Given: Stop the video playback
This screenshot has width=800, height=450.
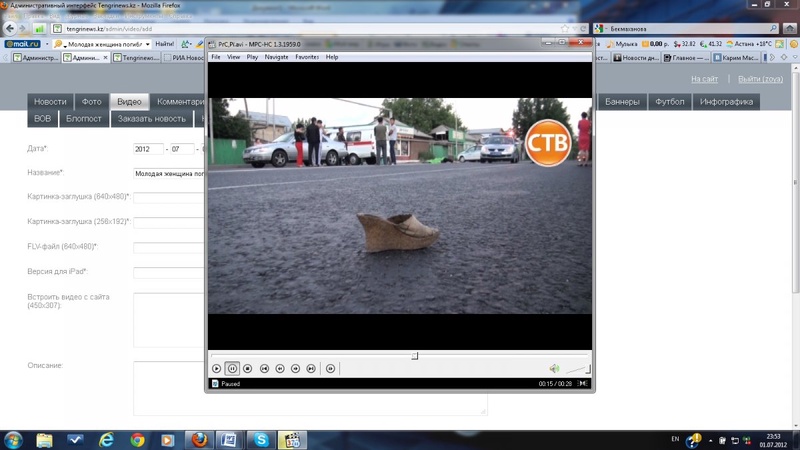Looking at the screenshot, I should 248,369.
